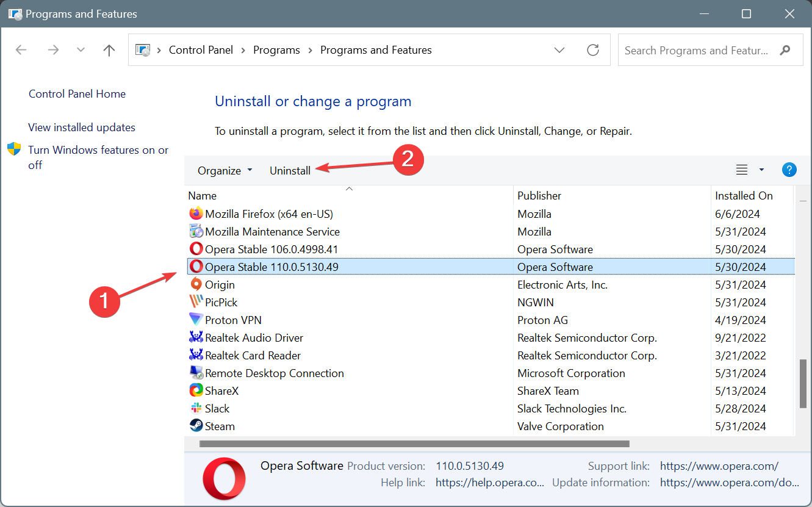Select the Realtek Card Reader row
The width and height of the screenshot is (812, 507).
[x=490, y=355]
